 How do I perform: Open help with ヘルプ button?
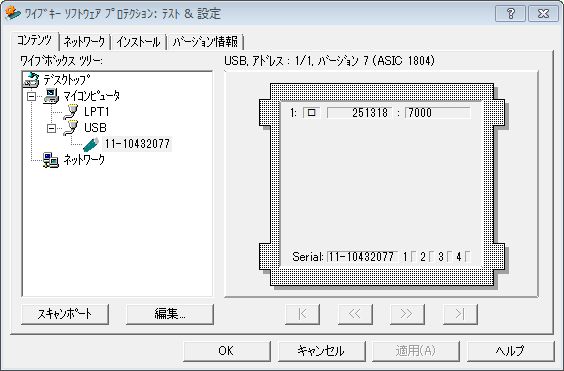[511, 351]
